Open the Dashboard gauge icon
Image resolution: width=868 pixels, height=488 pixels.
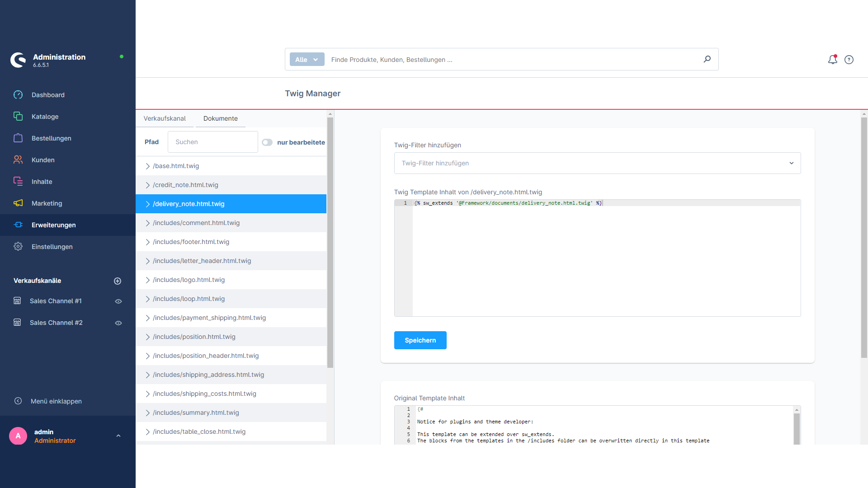(x=18, y=95)
